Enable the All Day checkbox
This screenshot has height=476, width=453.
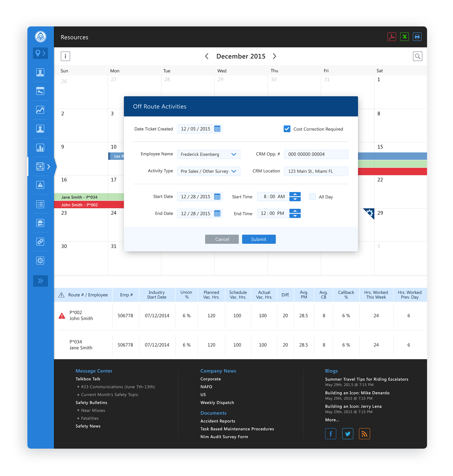point(312,196)
